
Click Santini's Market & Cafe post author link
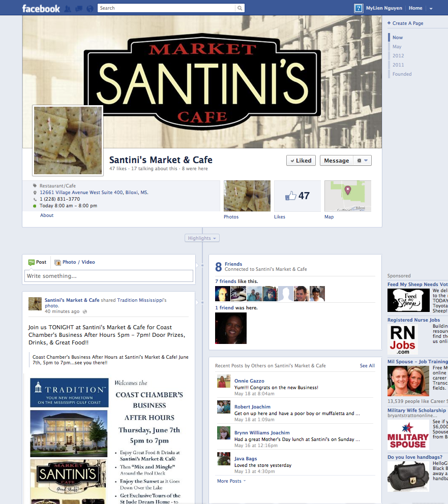[x=72, y=300]
